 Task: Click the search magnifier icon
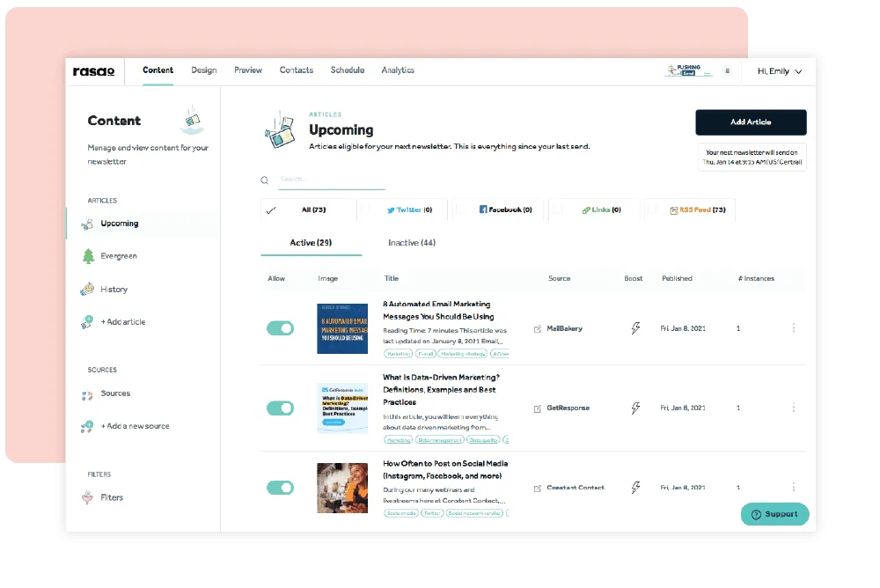pos(264,180)
